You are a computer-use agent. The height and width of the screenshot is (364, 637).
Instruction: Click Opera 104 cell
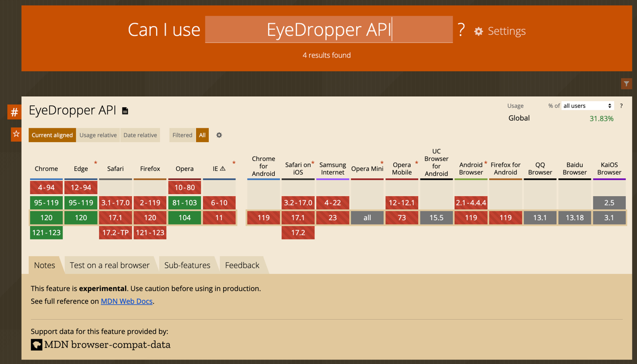[x=184, y=217]
